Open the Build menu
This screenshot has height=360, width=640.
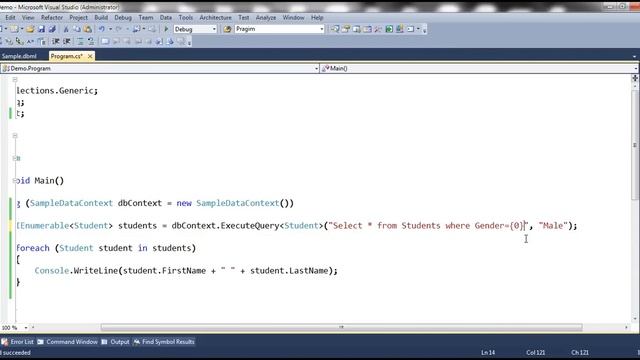(x=101, y=18)
